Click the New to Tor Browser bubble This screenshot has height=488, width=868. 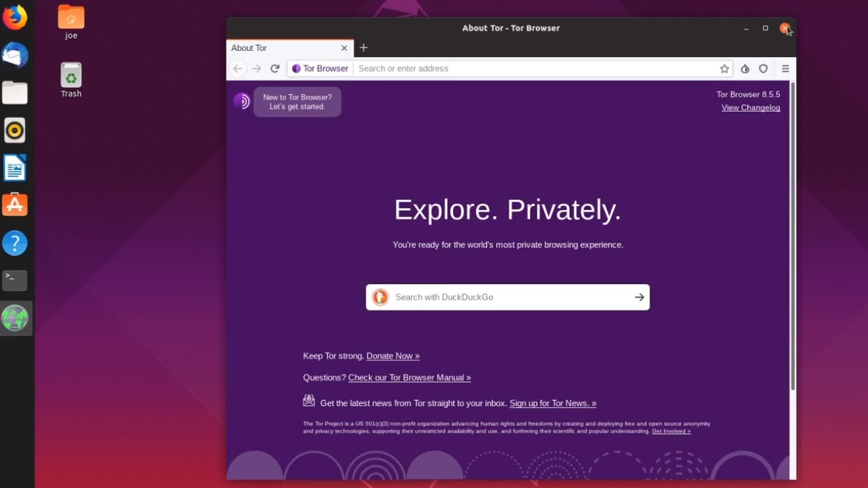coord(298,102)
